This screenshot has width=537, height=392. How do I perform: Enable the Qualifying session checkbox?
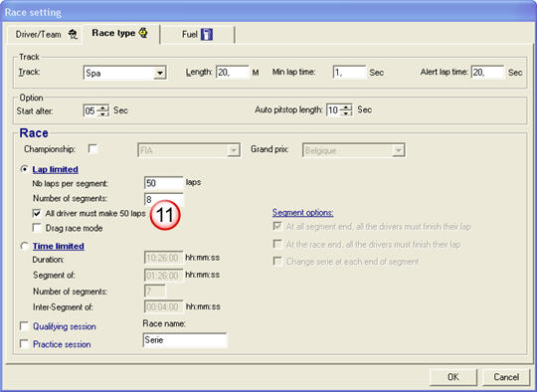pos(24,326)
